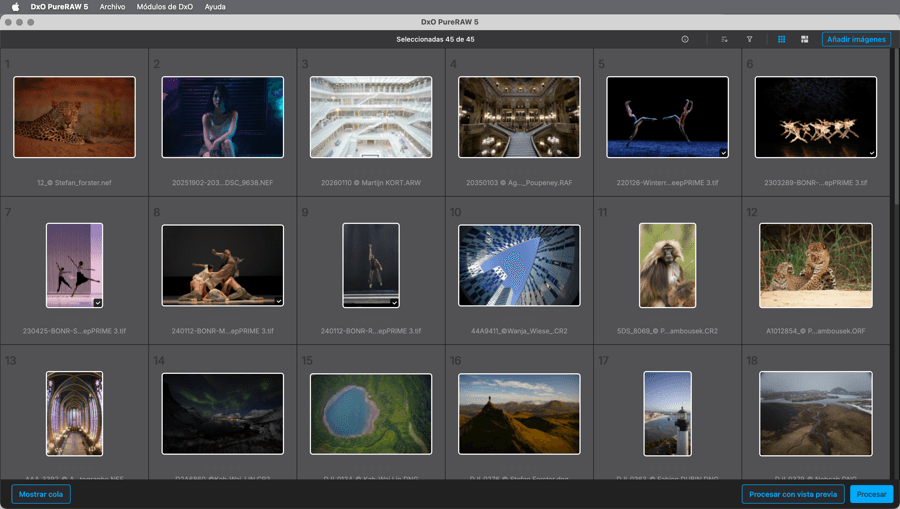Open the Módulos de DxO menu
The height and width of the screenshot is (509, 900).
(164, 7)
